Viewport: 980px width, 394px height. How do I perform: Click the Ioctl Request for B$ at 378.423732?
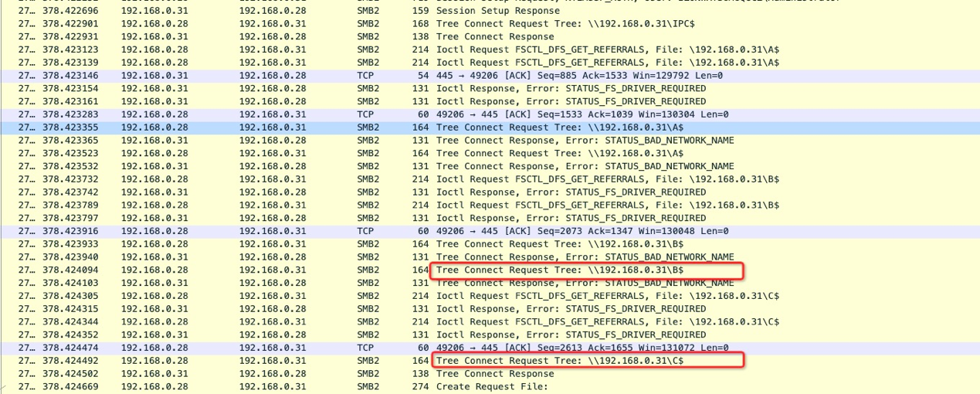coord(490,179)
